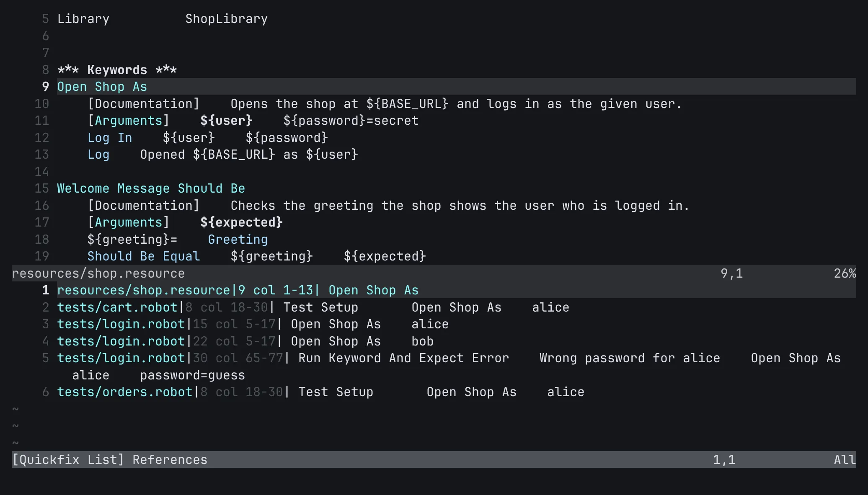Click the '*** Keywords ***' section header

point(117,70)
